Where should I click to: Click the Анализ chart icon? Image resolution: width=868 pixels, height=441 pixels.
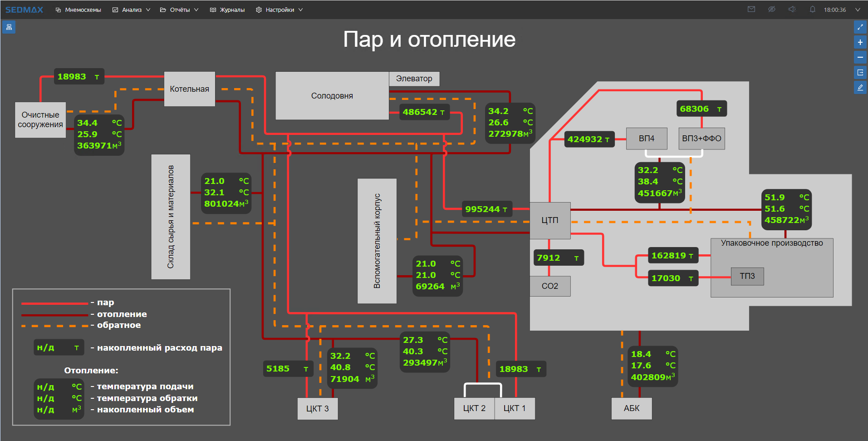[115, 9]
